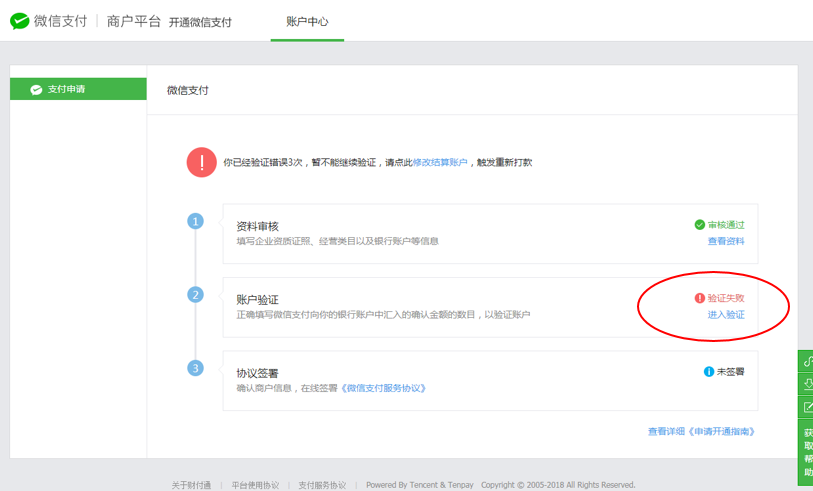Click the 审核通过 status text

pyautogui.click(x=726, y=225)
